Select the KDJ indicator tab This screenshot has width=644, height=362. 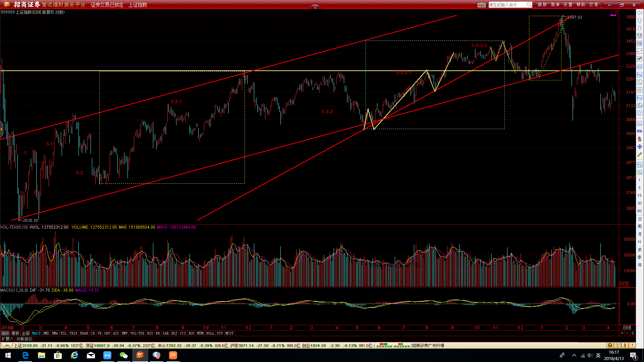pyautogui.click(x=174, y=333)
